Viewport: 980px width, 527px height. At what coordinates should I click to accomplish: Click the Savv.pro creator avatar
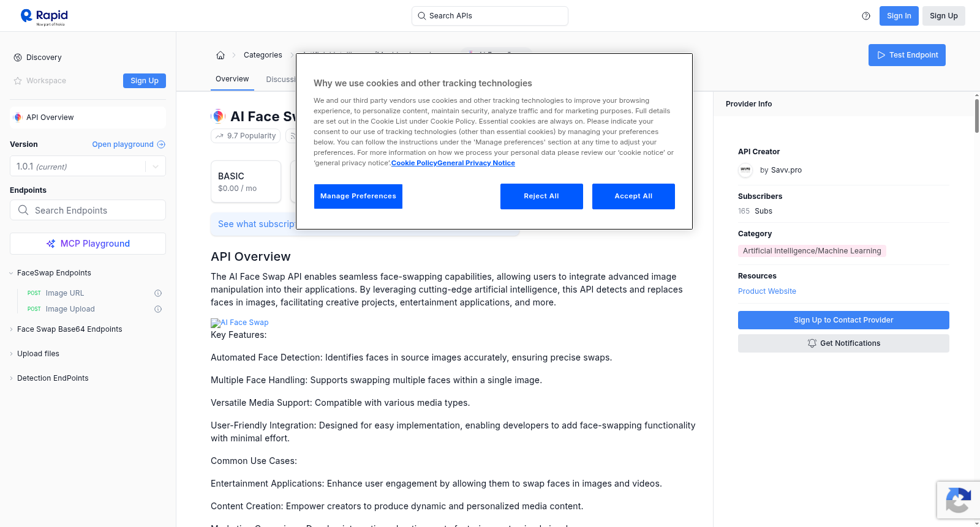pos(745,170)
